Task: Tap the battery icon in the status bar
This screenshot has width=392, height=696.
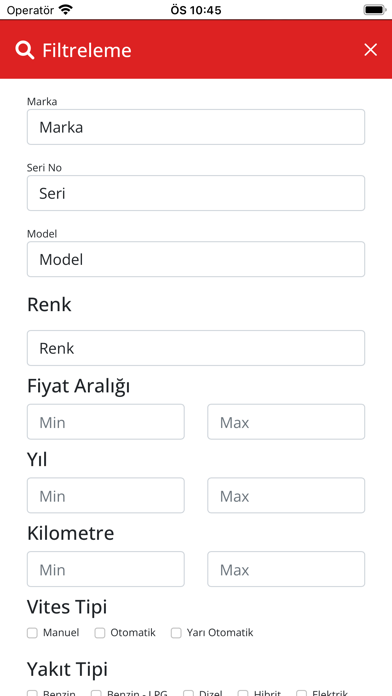Action: tap(374, 10)
